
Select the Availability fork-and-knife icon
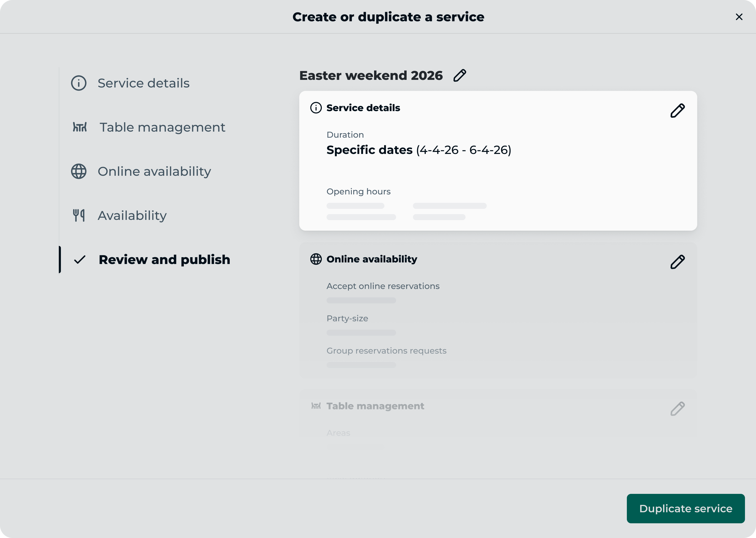coord(78,215)
